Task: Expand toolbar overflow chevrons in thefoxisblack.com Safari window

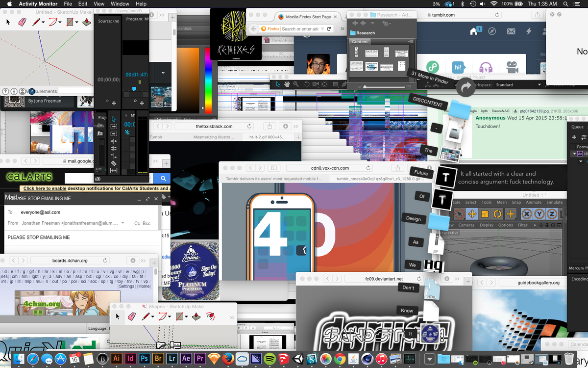Action: point(295,126)
